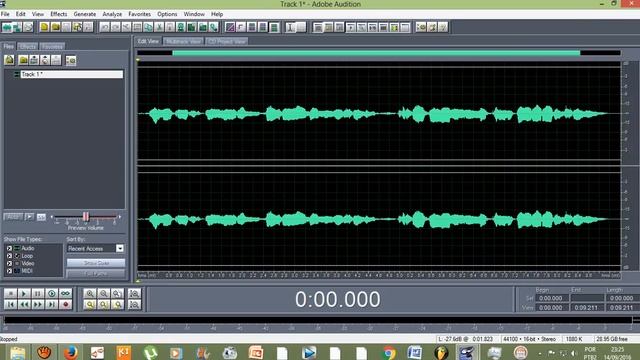640x360 pixels.
Task: Toggle the Loop Play button beside preview play
Action: (x=41, y=217)
